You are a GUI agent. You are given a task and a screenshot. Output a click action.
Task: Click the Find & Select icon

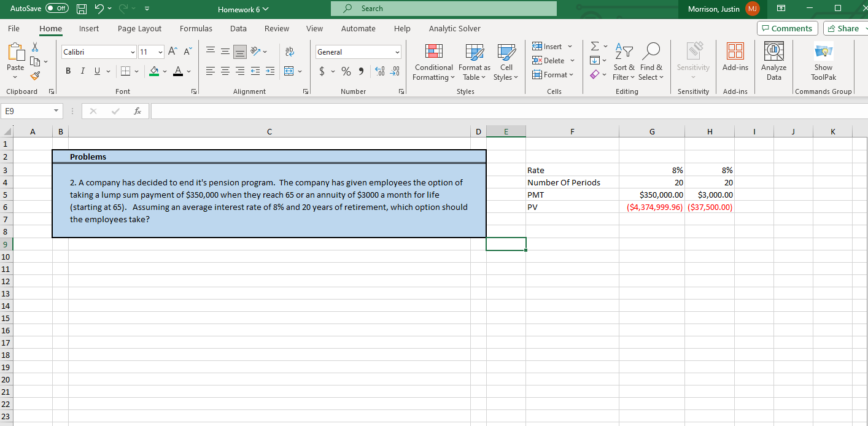coord(651,61)
